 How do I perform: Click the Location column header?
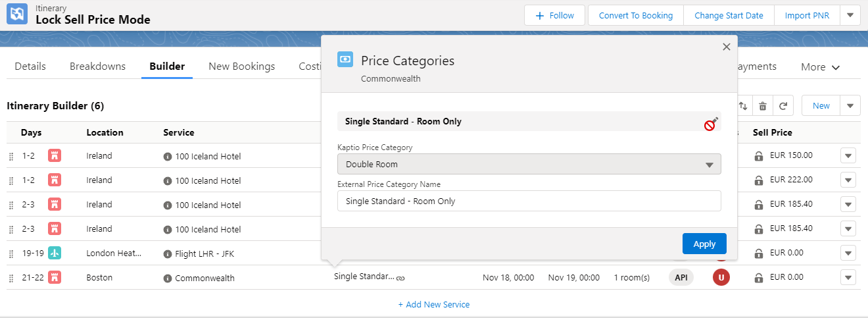point(105,132)
